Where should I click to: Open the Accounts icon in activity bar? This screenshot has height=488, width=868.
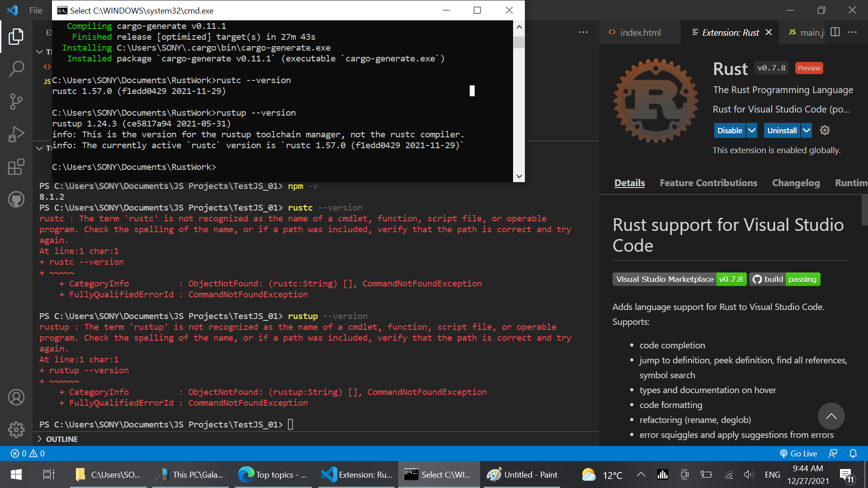click(16, 397)
